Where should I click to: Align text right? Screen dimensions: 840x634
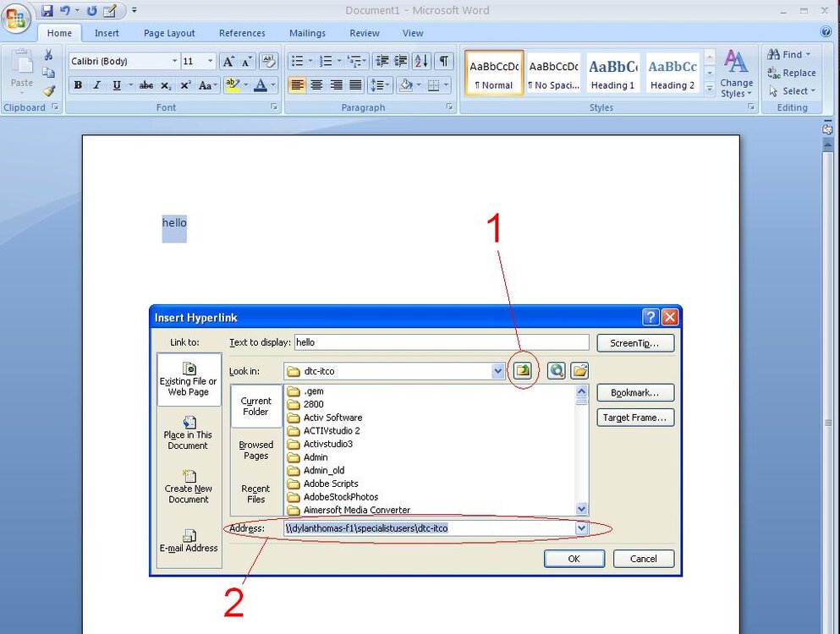click(337, 85)
